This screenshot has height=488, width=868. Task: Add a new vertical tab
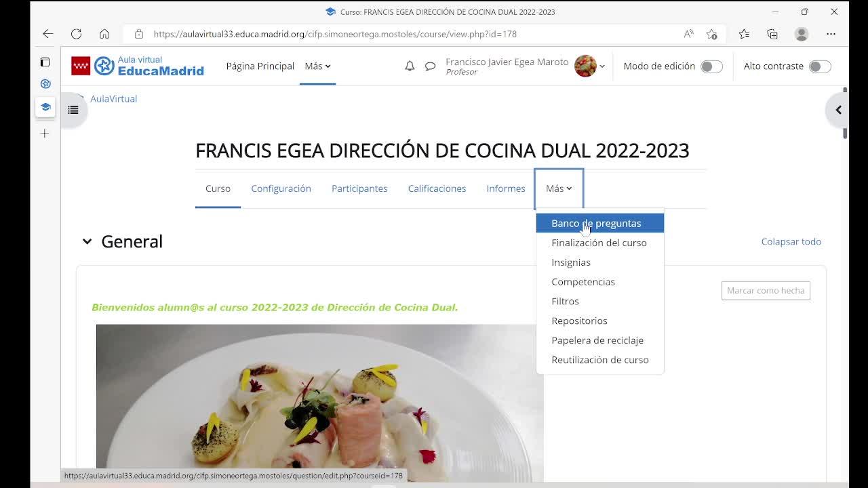coord(45,134)
